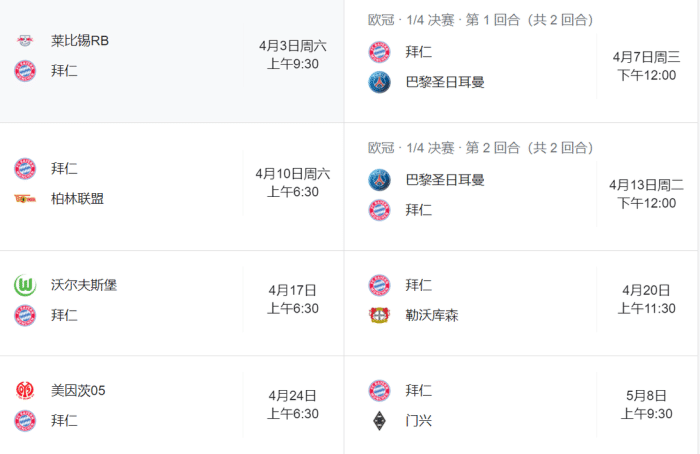Click the 欧冠 1/4 决赛 第 2 回合 header
Screen dimensions: 700x454
point(481,148)
